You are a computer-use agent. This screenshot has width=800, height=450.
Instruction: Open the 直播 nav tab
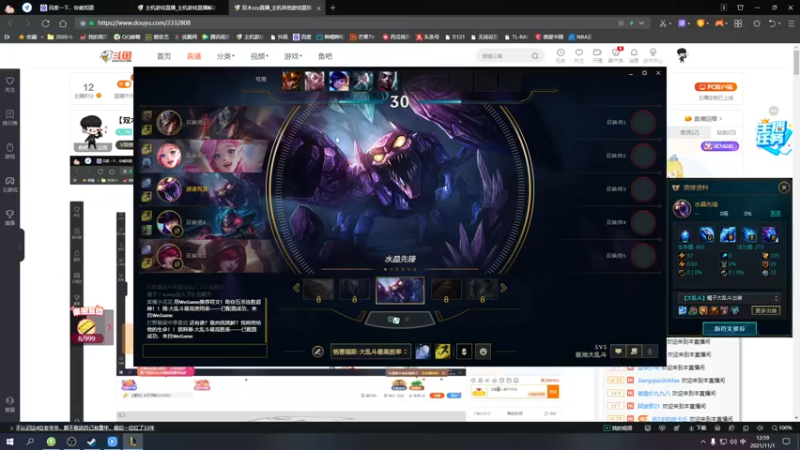[x=194, y=56]
